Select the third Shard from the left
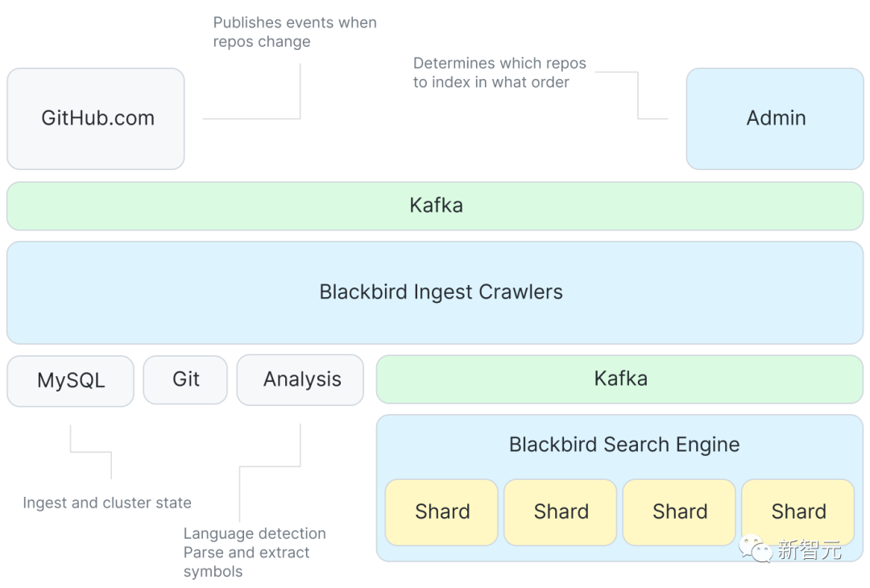 click(679, 511)
